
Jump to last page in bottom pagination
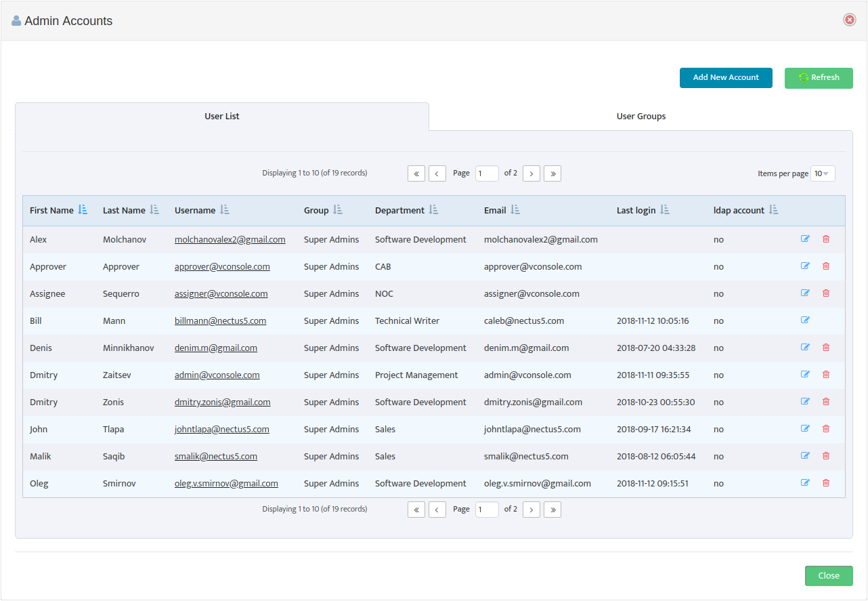tap(552, 510)
